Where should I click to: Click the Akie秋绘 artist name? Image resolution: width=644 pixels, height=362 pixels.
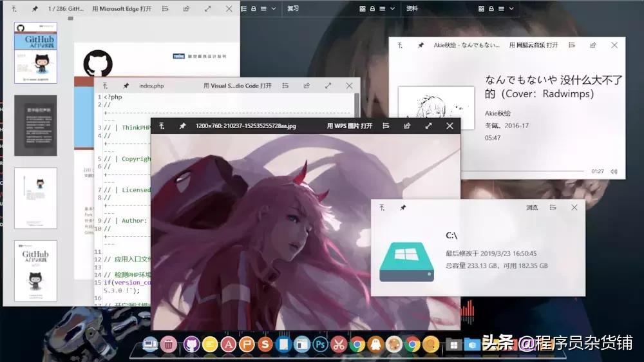point(498,113)
